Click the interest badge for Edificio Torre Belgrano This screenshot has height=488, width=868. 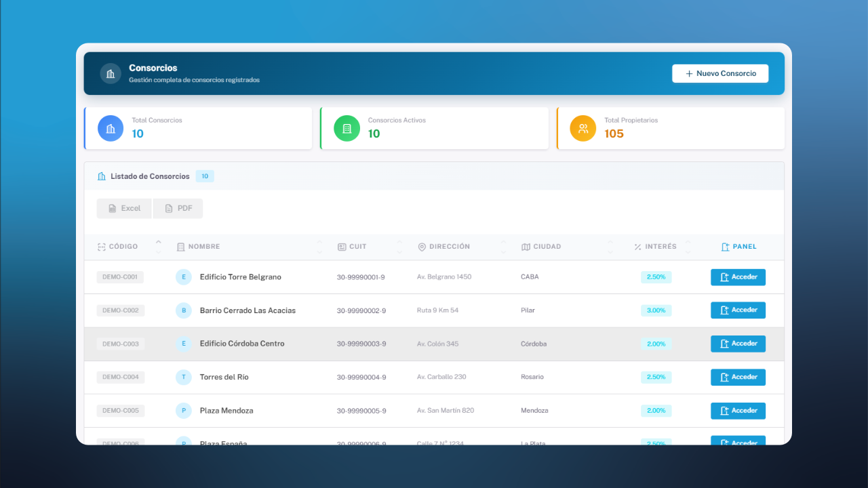[656, 277]
